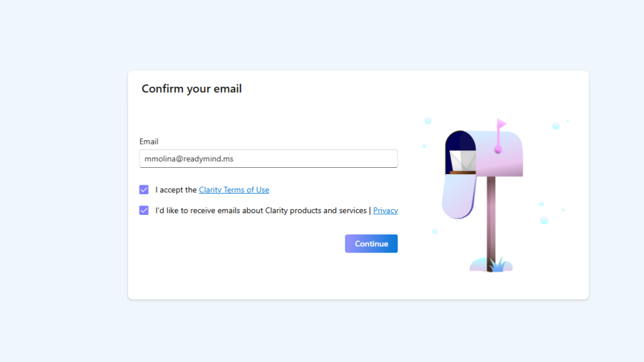This screenshot has width=644, height=362.
Task: Click the "I accept the" checkbox label text
Action: coord(176,190)
